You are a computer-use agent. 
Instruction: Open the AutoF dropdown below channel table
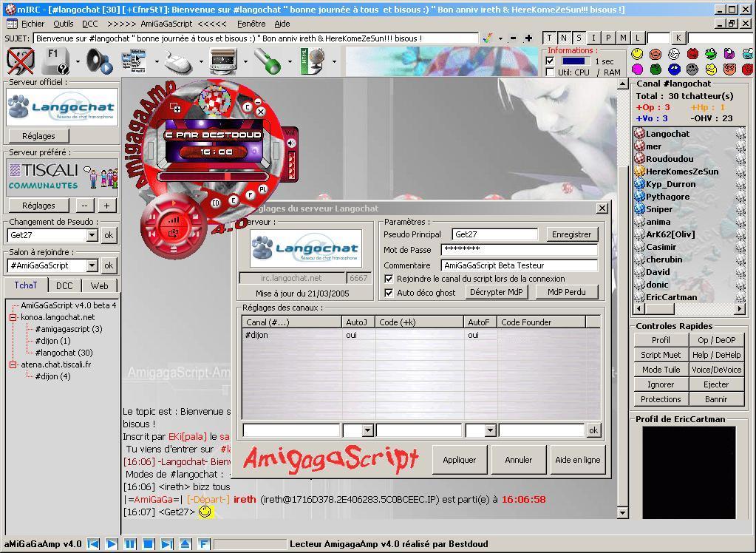pyautogui.click(x=491, y=430)
